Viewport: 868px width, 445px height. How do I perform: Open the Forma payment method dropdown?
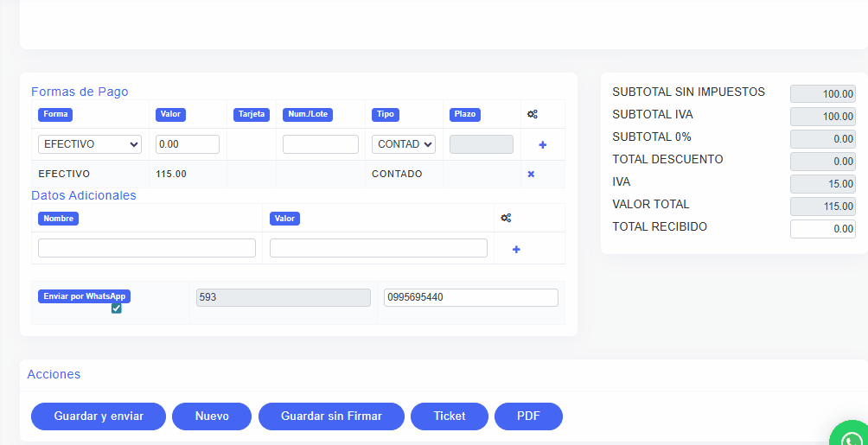tap(90, 144)
